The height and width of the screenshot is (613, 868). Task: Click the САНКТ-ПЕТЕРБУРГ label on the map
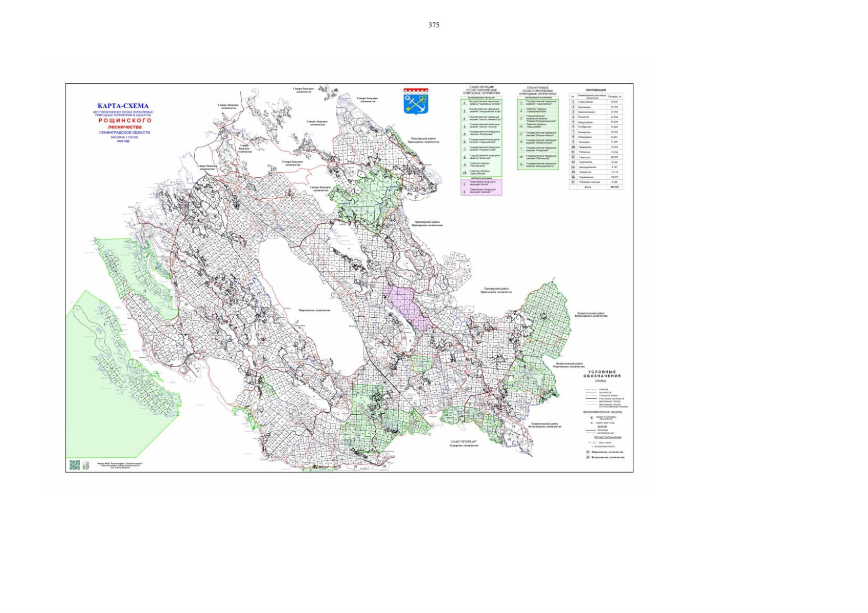coord(464,441)
